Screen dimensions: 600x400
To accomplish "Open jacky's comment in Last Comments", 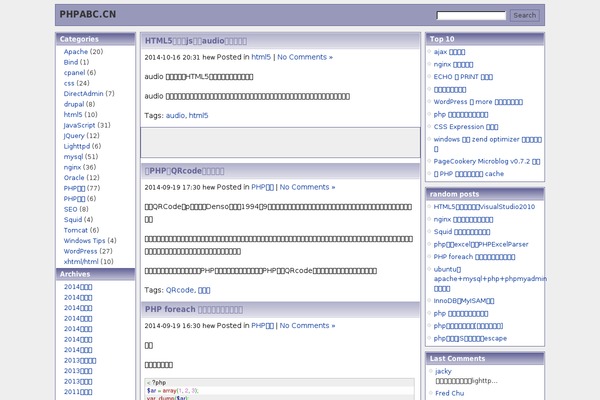I will pos(443,371).
